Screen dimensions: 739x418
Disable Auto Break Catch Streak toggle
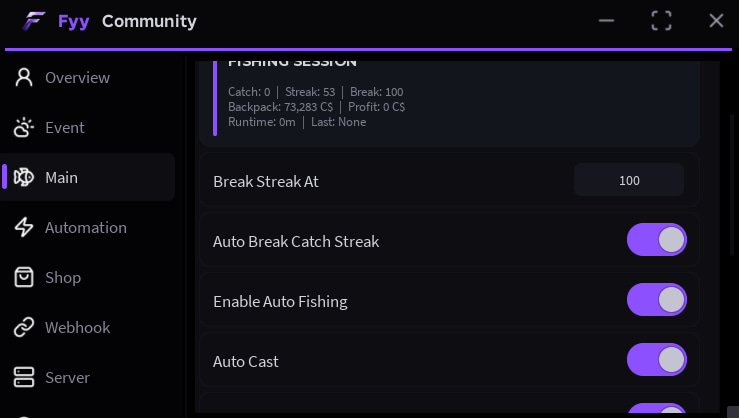click(657, 240)
